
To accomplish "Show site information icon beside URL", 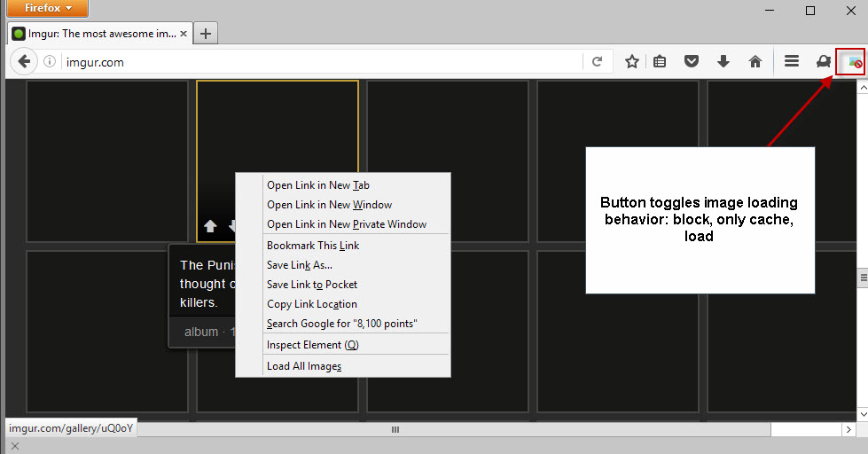I will click(50, 61).
